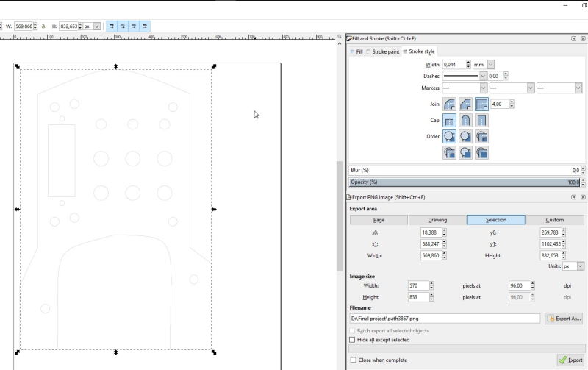Open the start Markers dropdown

484,88
